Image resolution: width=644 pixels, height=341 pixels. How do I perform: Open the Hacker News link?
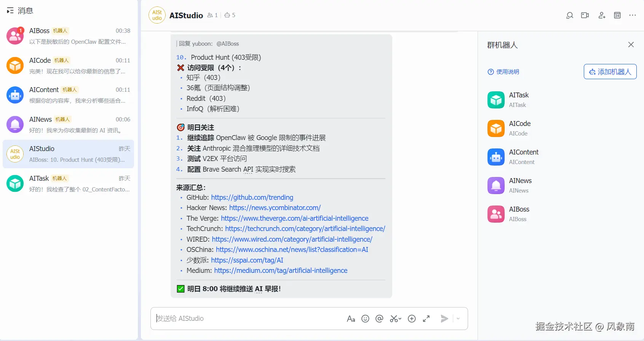pos(275,208)
